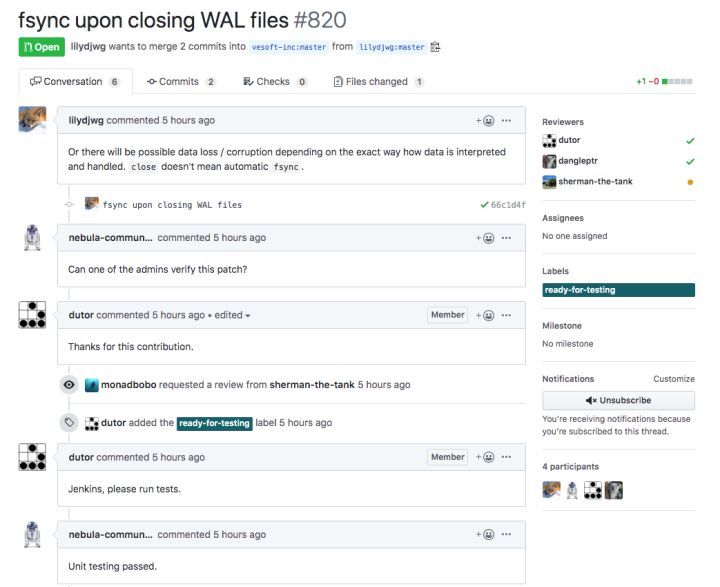The image size is (720, 587).
Task: Click the Unsubscribe notifications button
Action: 618,401
